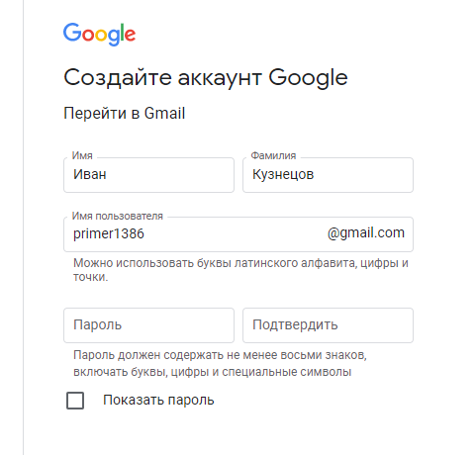Click the word Google ending the heading
Viewport: 476px width, 455px height.
308,78
